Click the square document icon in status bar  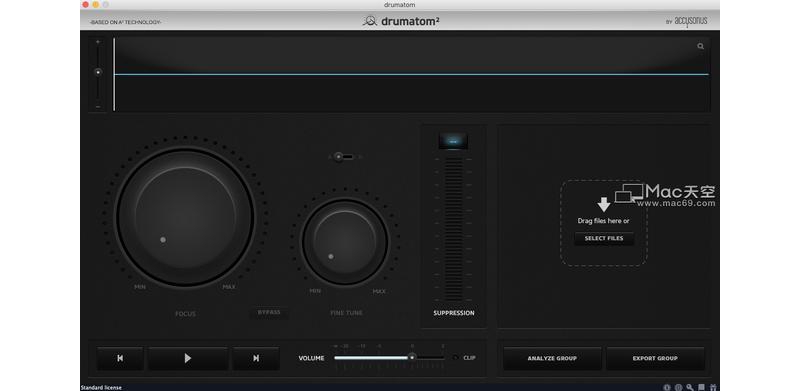(x=702, y=387)
